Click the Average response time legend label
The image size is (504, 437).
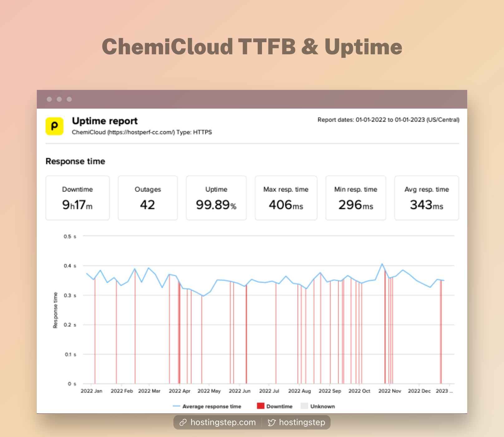(212, 406)
